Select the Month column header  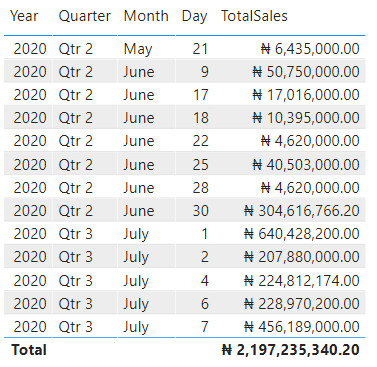tap(146, 16)
